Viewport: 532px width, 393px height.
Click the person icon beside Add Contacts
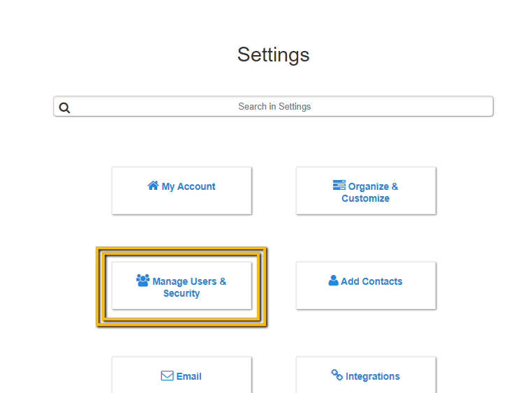click(333, 281)
